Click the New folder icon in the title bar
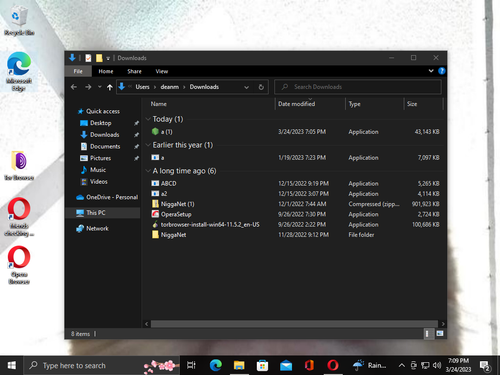The width and height of the screenshot is (500, 375). (x=99, y=58)
